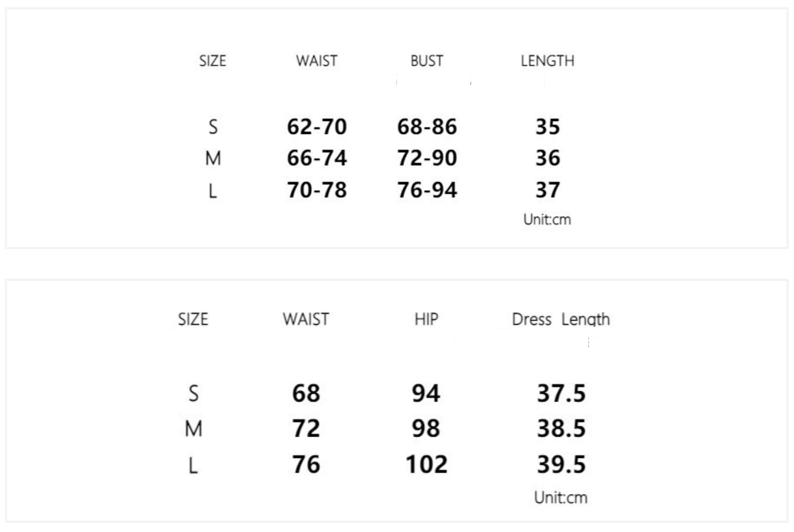Screen dimensions: 794x532
Task: Select length value 37
Action: pyautogui.click(x=548, y=190)
